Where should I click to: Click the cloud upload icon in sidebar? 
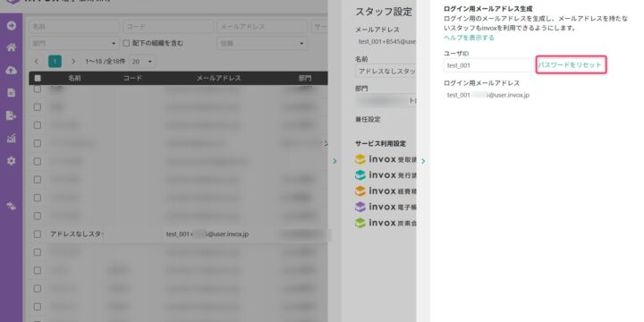(12, 71)
